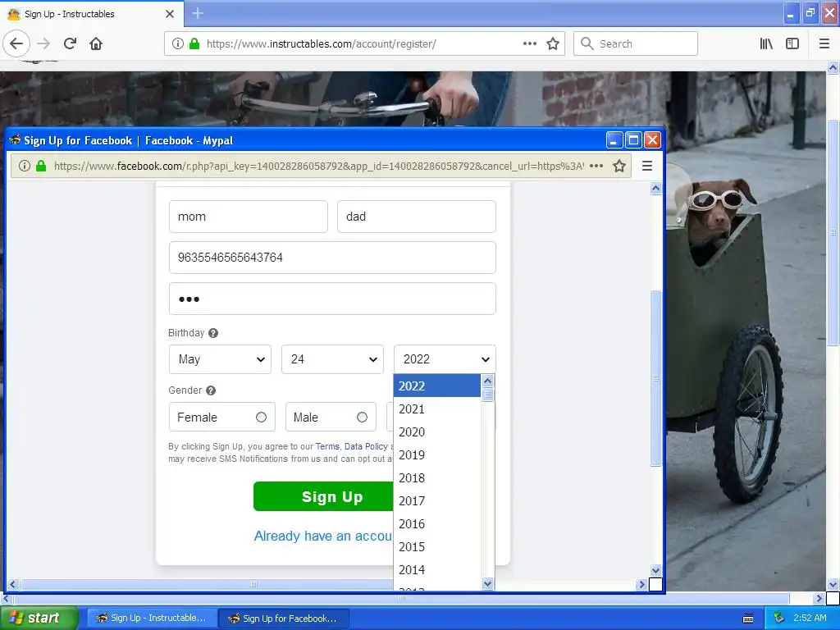840x630 pixels.
Task: Click the password field with dots
Action: tap(332, 299)
